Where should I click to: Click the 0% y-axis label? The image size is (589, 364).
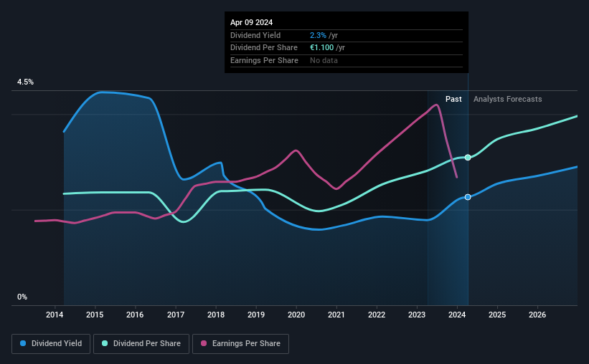click(22, 297)
